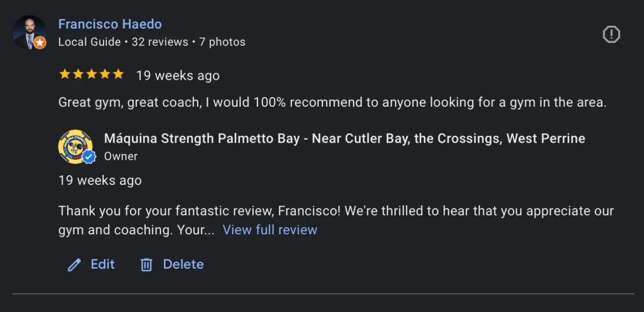The width and height of the screenshot is (644, 312).
Task: Click the trash can icon next to Delete
Action: 147,265
